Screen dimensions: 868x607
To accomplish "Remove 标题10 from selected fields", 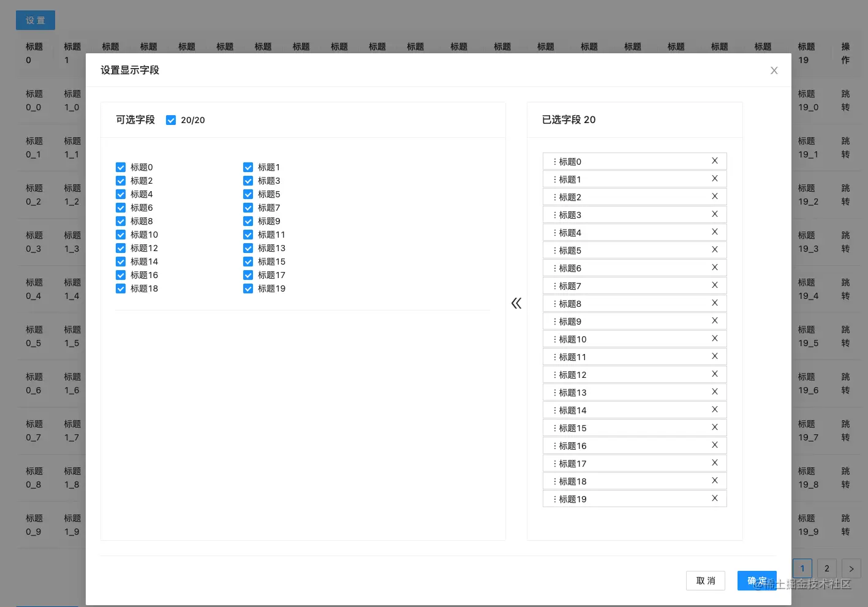I will [x=714, y=339].
